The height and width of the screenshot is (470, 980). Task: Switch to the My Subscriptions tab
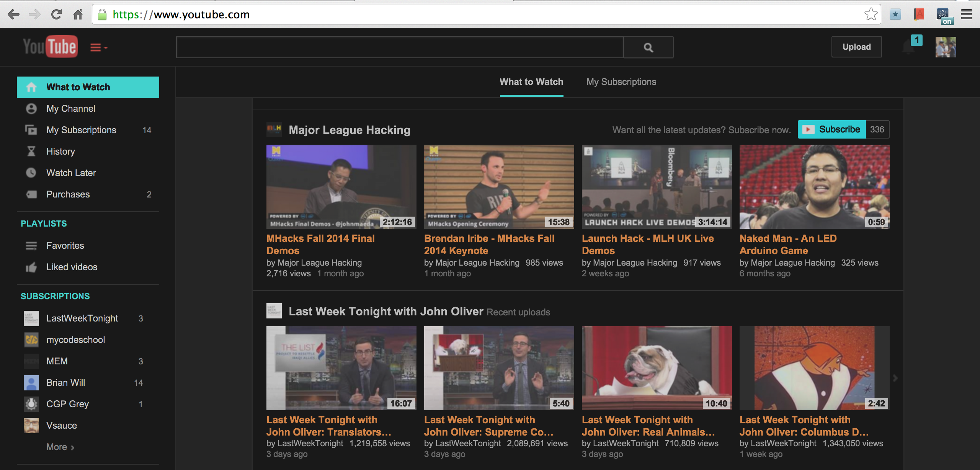(621, 82)
